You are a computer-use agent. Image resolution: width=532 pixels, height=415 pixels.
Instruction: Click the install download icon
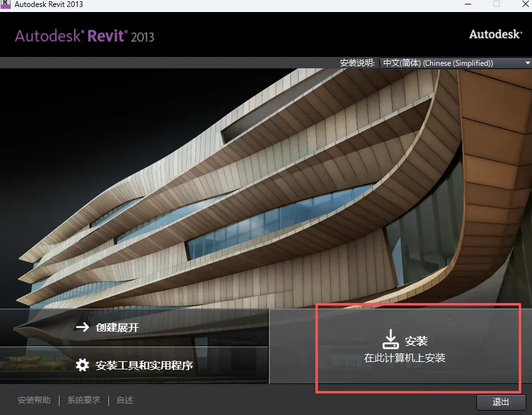[391, 339]
